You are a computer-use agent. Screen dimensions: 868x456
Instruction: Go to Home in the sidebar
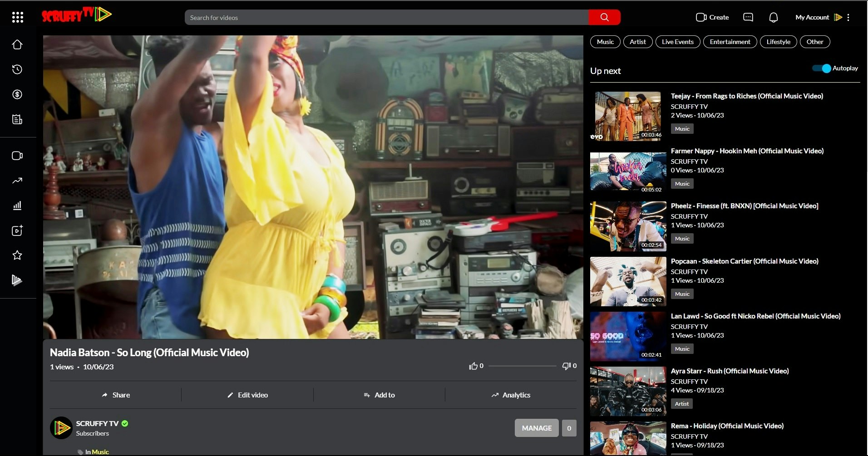17,44
